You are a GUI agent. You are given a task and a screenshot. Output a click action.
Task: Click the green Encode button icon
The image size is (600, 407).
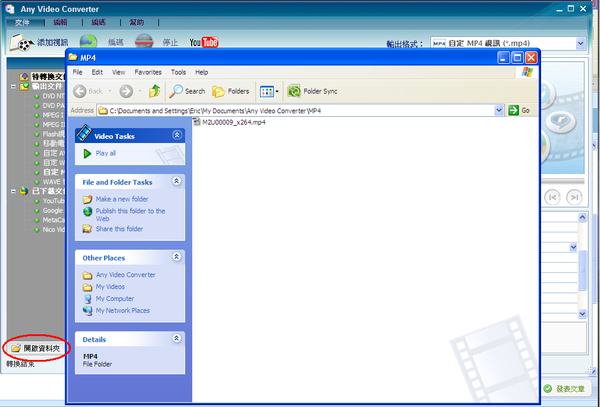click(x=88, y=42)
